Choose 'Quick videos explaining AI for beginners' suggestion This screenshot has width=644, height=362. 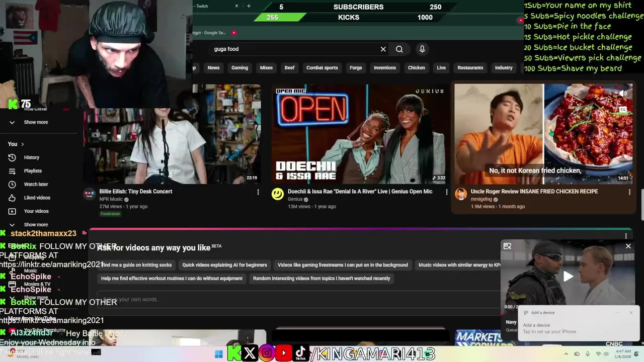(x=224, y=265)
